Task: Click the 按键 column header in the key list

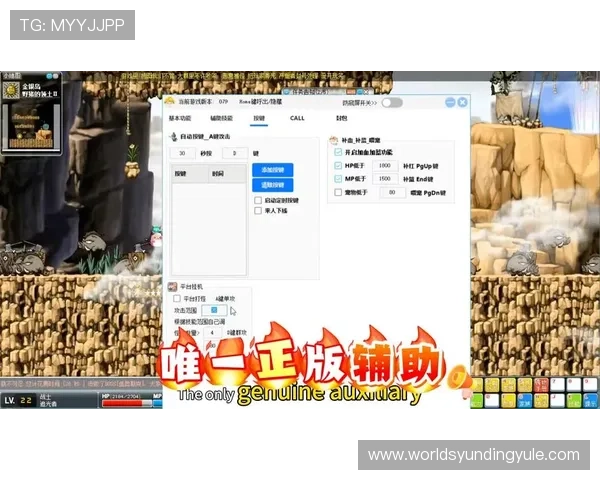Action: point(190,173)
